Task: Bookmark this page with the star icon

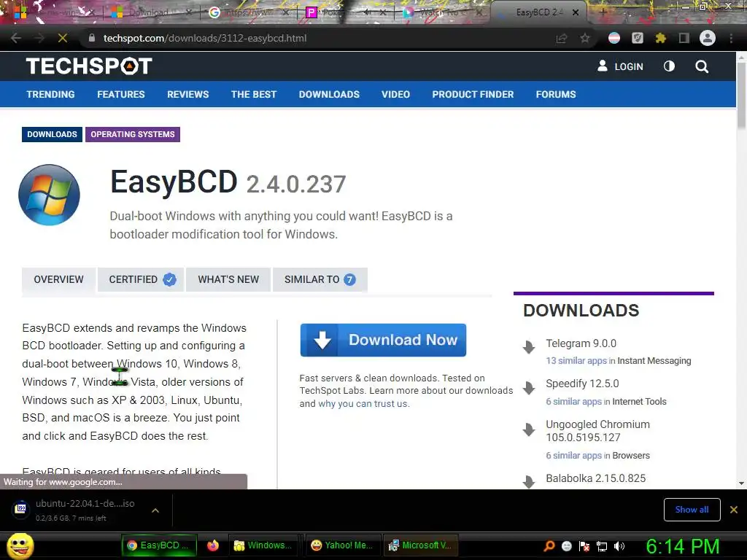Action: tap(585, 38)
